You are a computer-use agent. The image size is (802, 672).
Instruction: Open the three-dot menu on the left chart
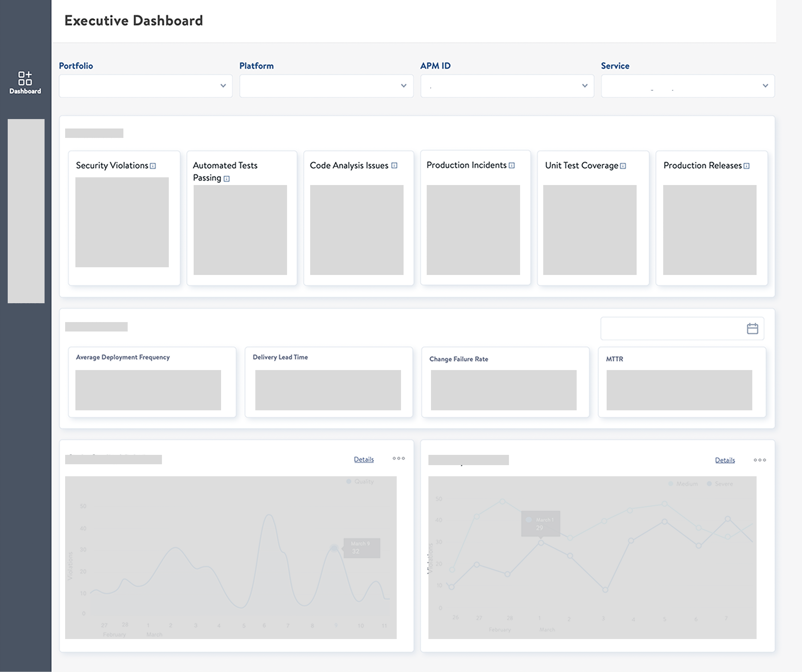coord(398,459)
